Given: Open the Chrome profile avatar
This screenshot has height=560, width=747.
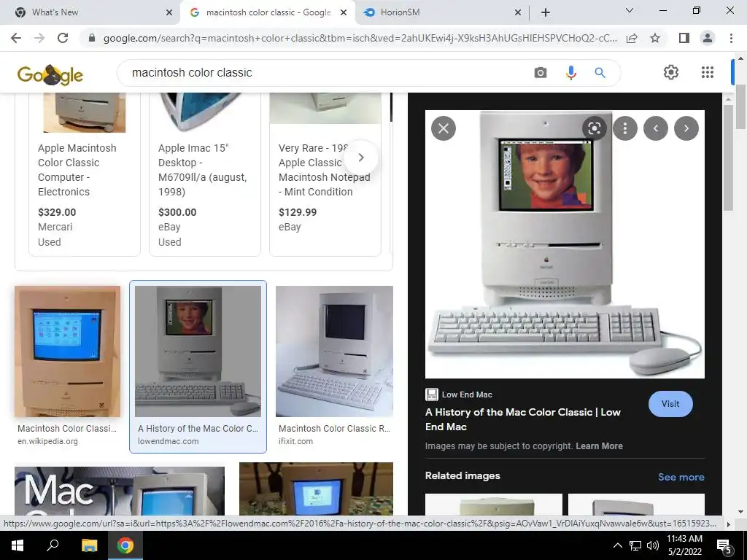Looking at the screenshot, I should coord(708,38).
